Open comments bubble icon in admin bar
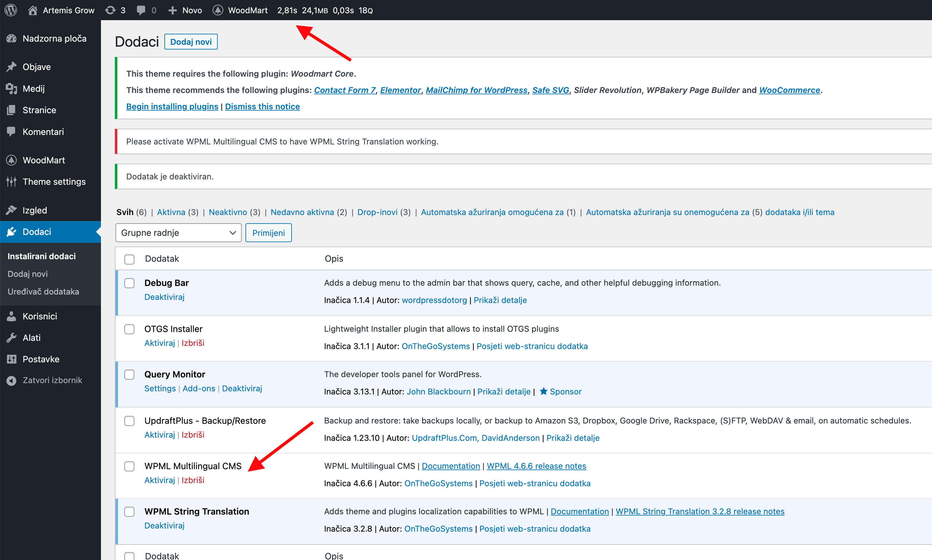Screen dimensions: 932x560 pos(141,10)
